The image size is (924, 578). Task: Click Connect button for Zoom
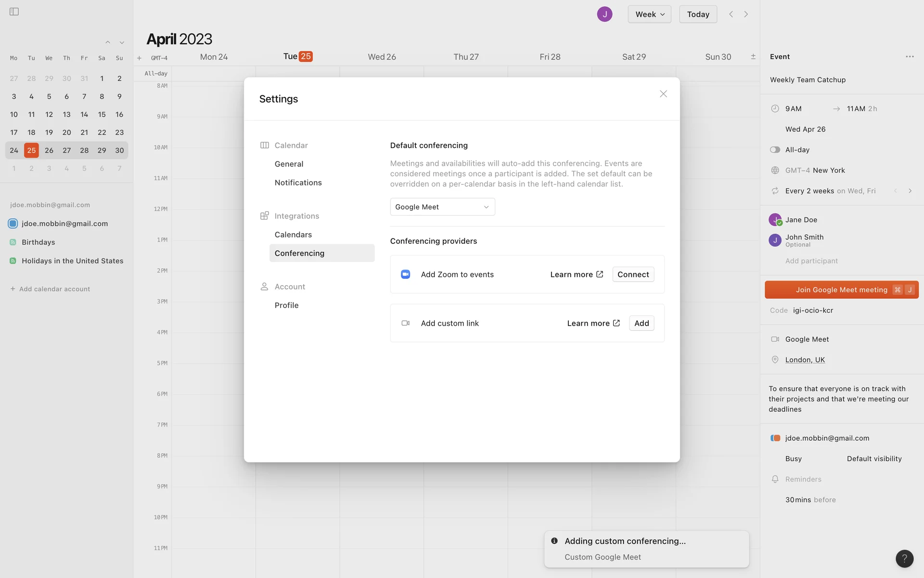[x=633, y=274]
